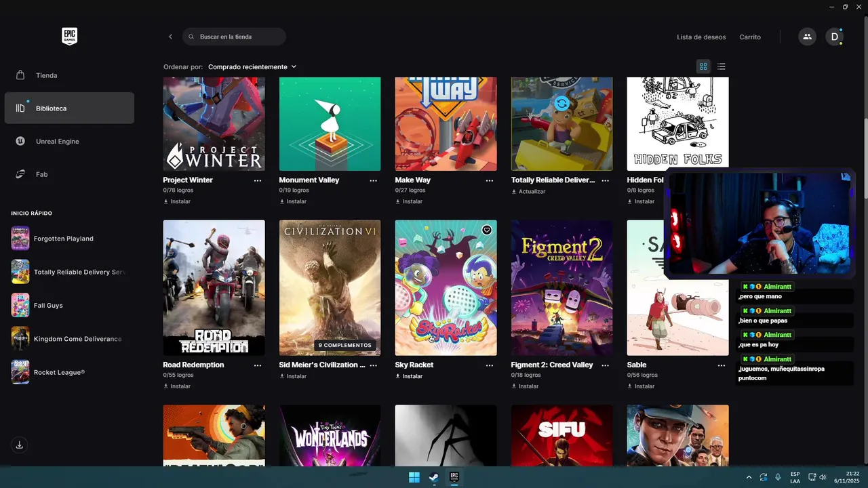Launch Rocket League from quick launch

[69, 372]
